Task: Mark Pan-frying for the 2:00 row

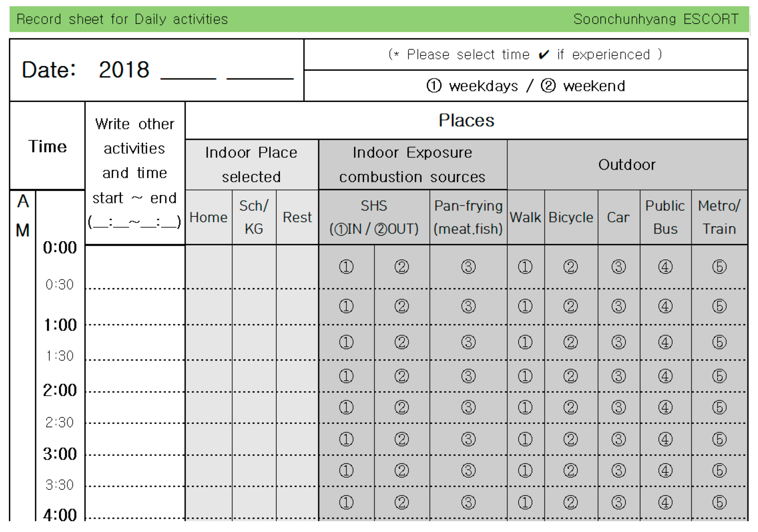Action: pos(468,407)
